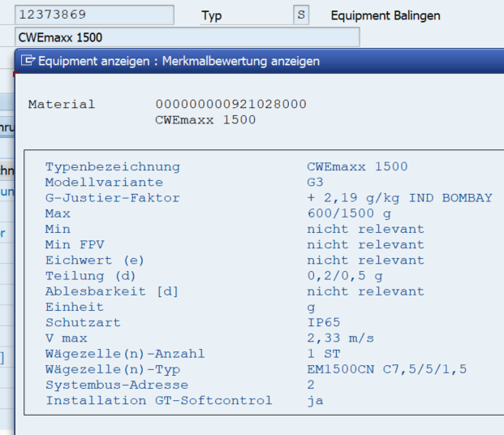
Task: Click the equipment number field 12373869
Action: point(94,15)
